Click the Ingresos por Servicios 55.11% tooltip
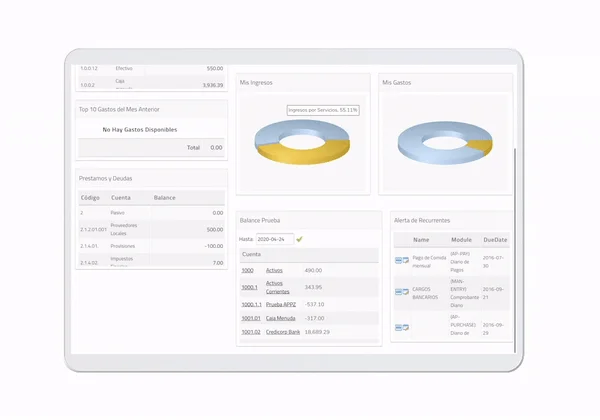Screen dimensions: 600x420 [323, 110]
